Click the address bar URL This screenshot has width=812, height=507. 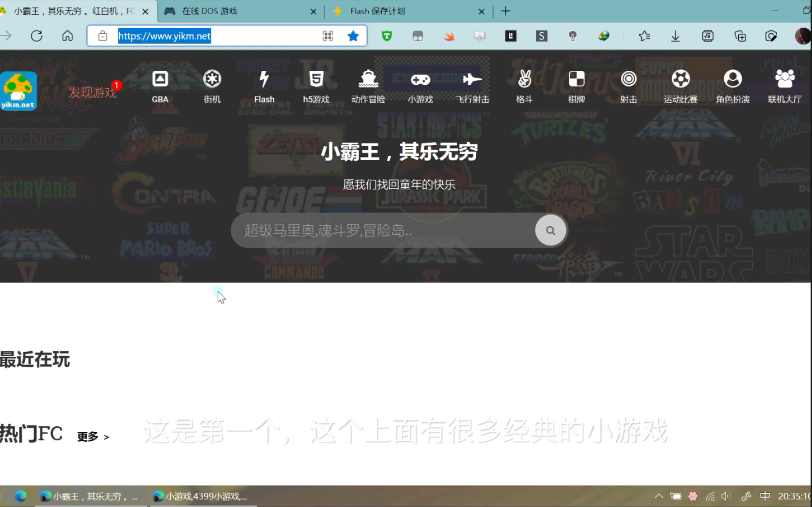165,36
